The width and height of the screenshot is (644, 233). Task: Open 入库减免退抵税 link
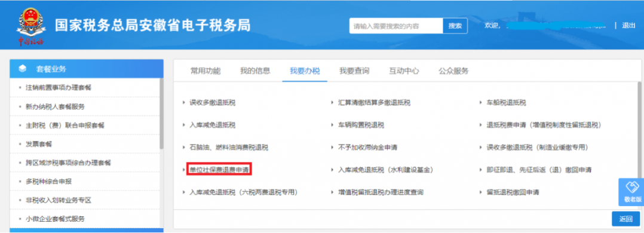click(x=212, y=125)
